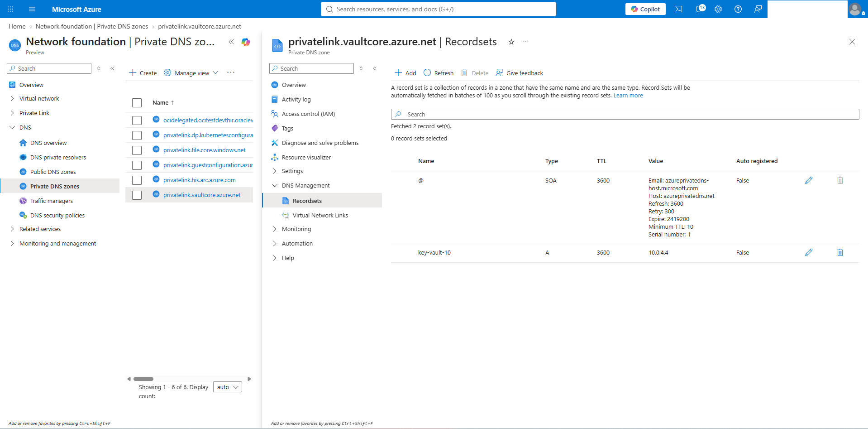Open Cloud Shell icon in top bar
Viewport: 868px width, 429px height.
pyautogui.click(x=678, y=9)
